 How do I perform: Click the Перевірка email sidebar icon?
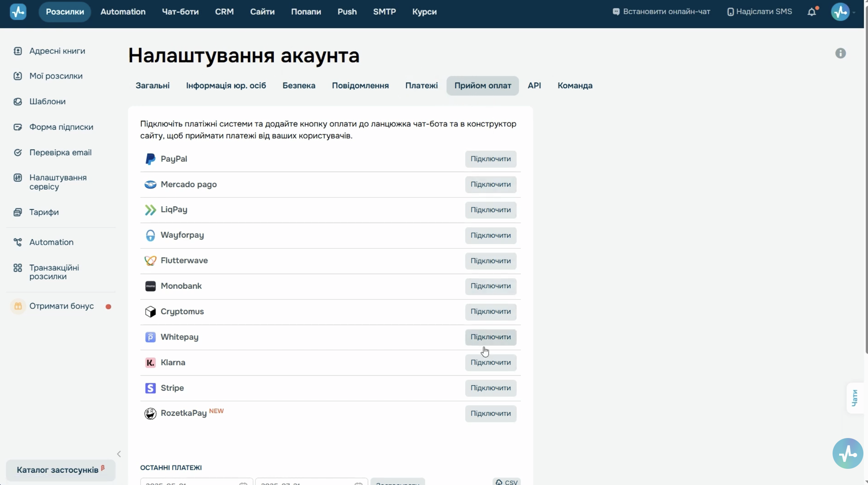[x=18, y=152]
